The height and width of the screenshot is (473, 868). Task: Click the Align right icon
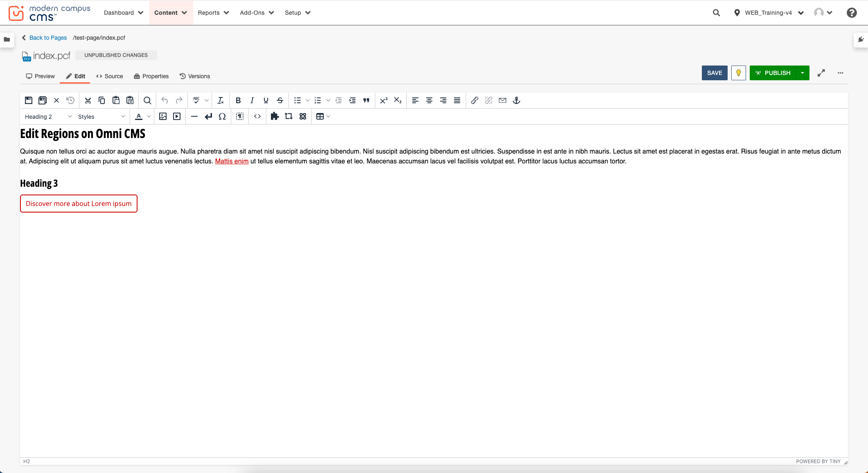(443, 100)
